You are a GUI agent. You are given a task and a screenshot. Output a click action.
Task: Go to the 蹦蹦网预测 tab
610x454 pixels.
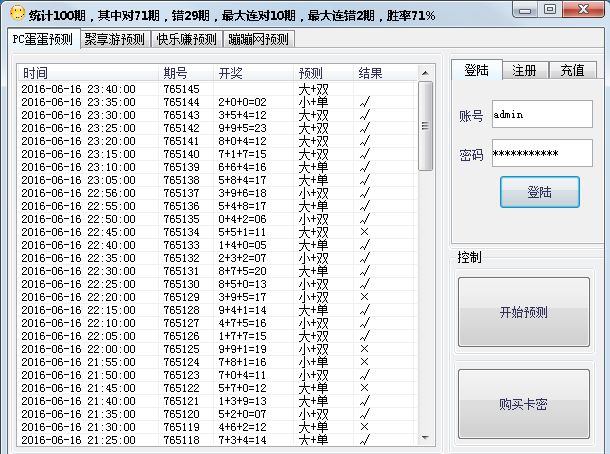point(259,39)
